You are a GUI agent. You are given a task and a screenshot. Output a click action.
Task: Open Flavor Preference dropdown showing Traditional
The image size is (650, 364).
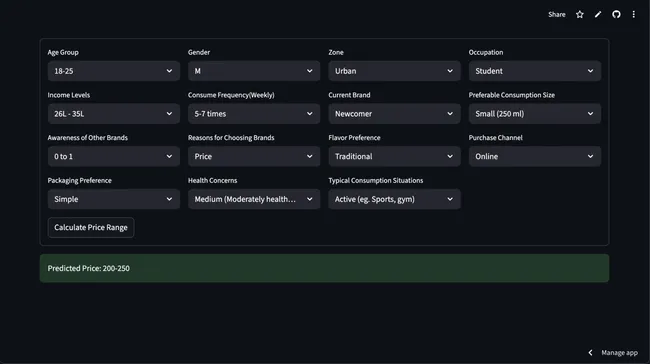(394, 156)
